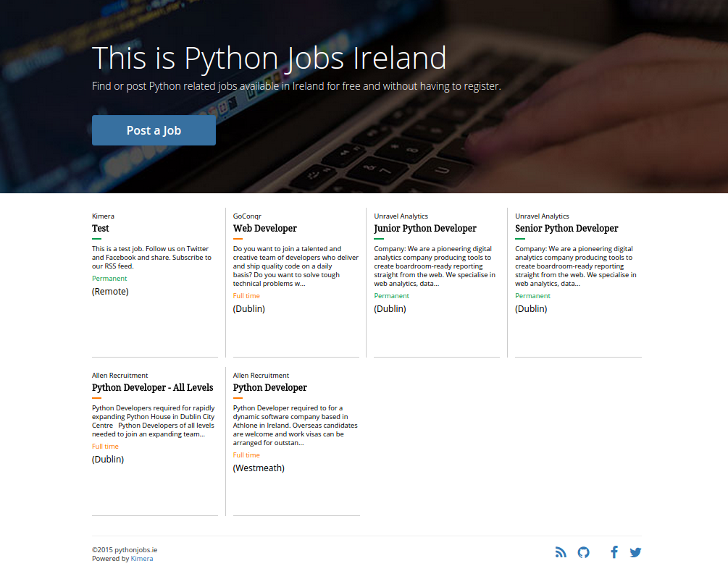Open the GitHub icon in footer
Image resolution: width=728 pixels, height=566 pixels.
[584, 552]
